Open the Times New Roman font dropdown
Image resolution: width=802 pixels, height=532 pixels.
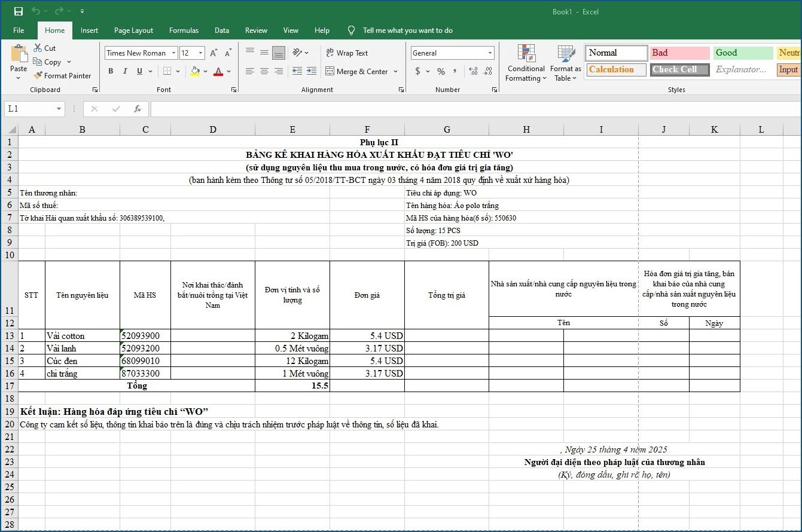pyautogui.click(x=174, y=53)
